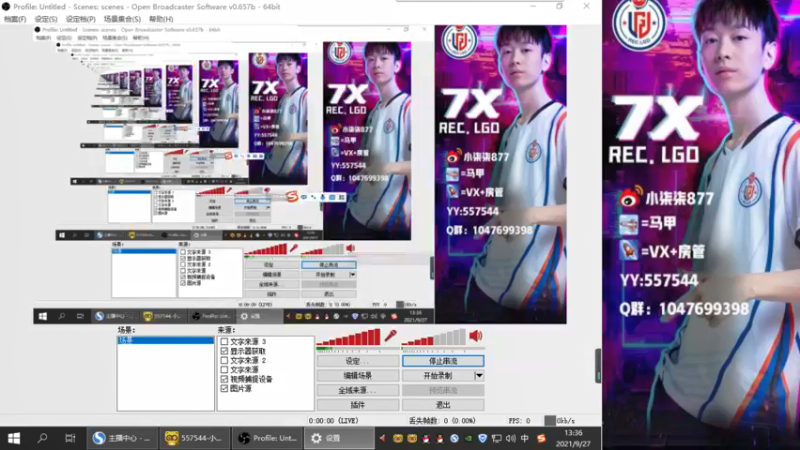The height and width of the screenshot is (450, 800).
Task: Close the main OBS window
Action: tap(586, 7)
